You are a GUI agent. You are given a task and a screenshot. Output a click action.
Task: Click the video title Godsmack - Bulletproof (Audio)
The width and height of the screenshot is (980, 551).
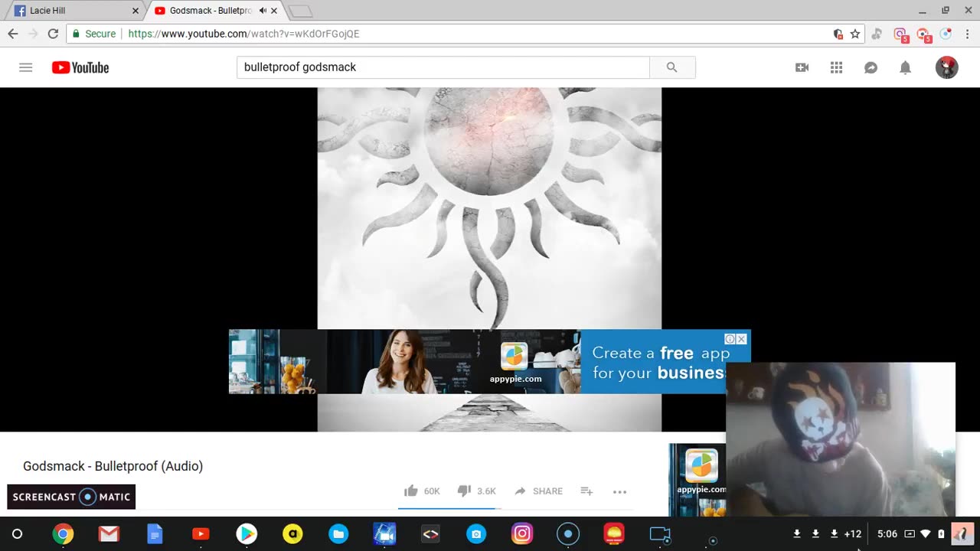[113, 466]
